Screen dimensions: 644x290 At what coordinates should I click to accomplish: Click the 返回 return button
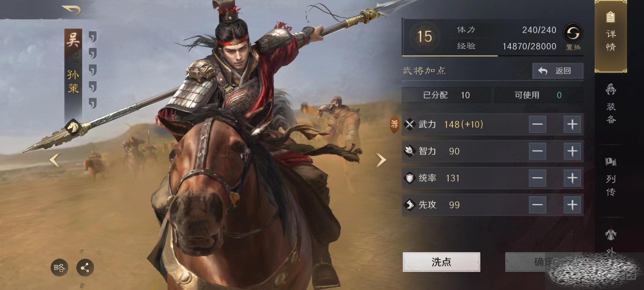click(x=558, y=71)
